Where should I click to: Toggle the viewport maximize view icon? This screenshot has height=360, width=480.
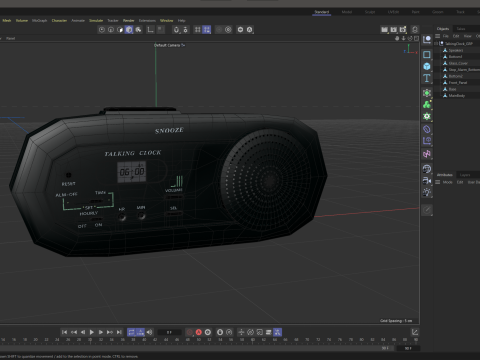[416, 38]
